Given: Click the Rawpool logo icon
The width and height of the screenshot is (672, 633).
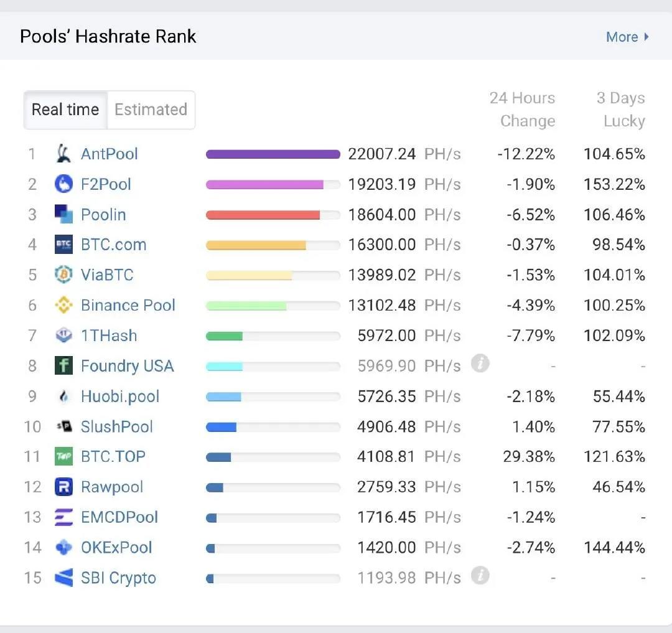Looking at the screenshot, I should tap(63, 487).
